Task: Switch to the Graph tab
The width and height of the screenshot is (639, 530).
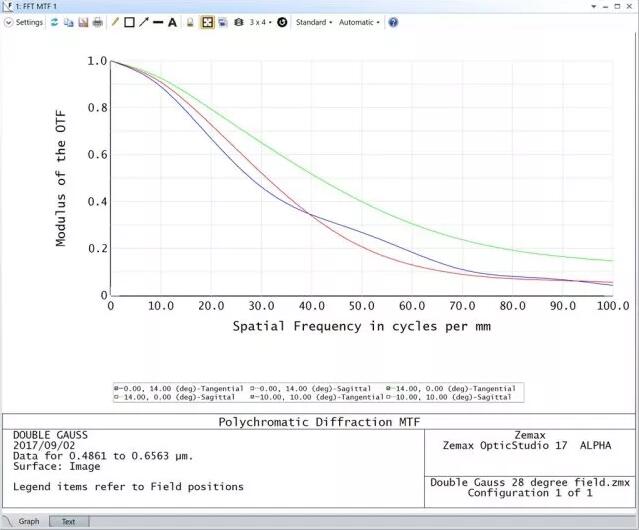Action: click(28, 521)
